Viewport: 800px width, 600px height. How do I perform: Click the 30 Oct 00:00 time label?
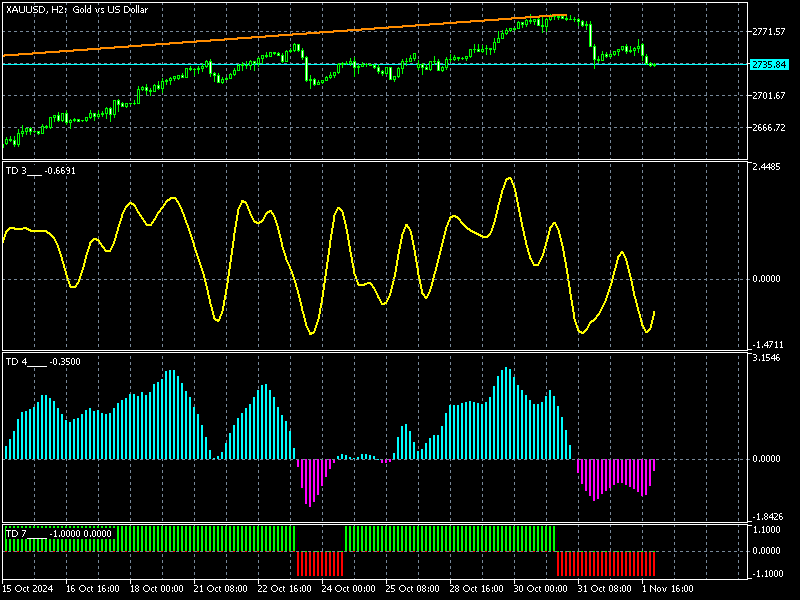point(540,588)
